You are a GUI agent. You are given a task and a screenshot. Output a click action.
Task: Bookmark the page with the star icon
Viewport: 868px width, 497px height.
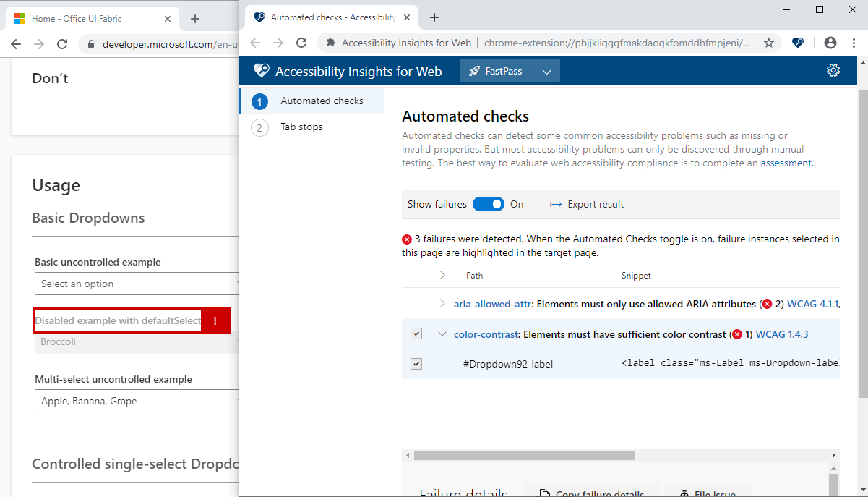point(770,43)
